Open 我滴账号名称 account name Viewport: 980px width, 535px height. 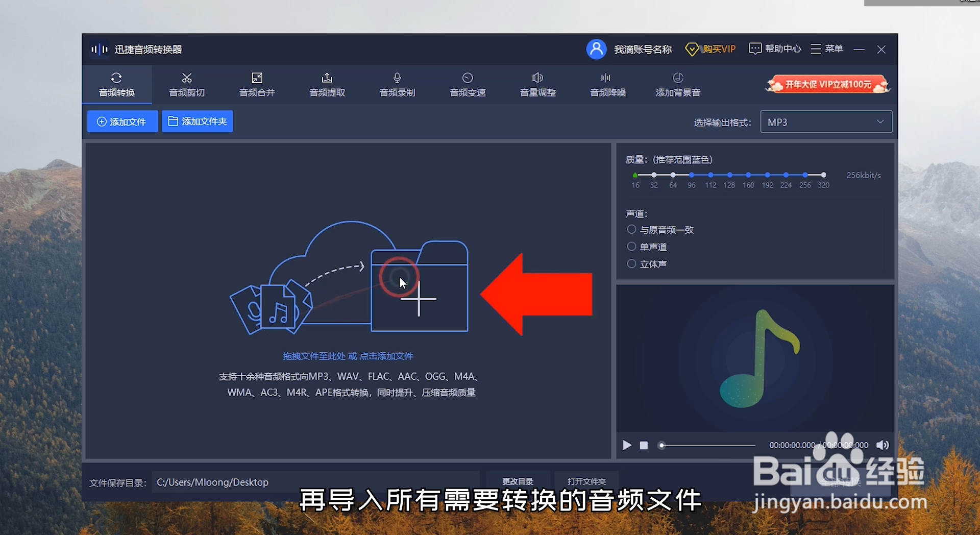point(643,49)
